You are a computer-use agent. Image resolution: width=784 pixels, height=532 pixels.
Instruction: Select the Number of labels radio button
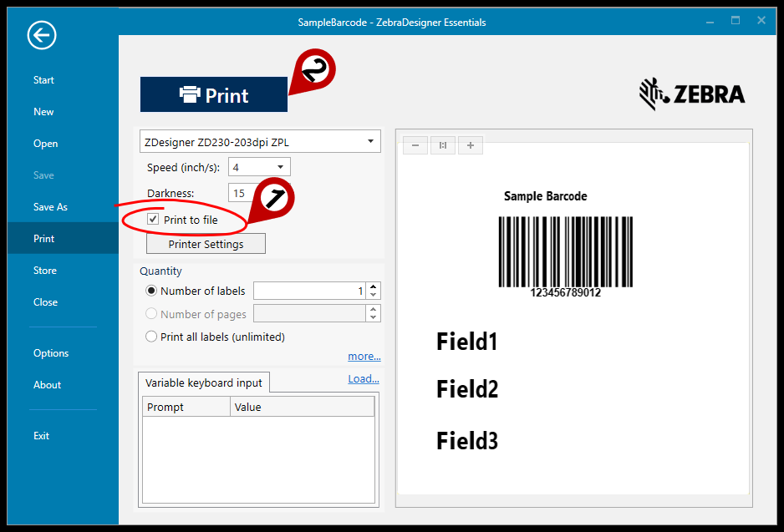pyautogui.click(x=151, y=291)
